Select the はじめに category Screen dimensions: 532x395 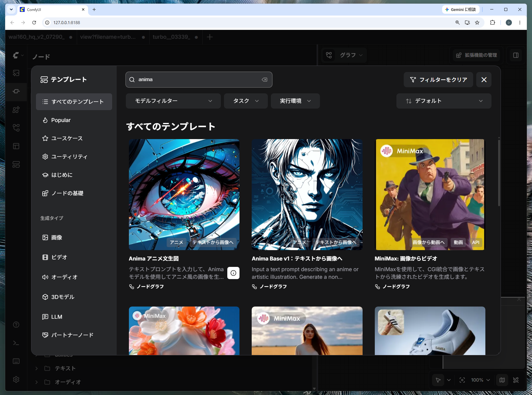coord(74,175)
